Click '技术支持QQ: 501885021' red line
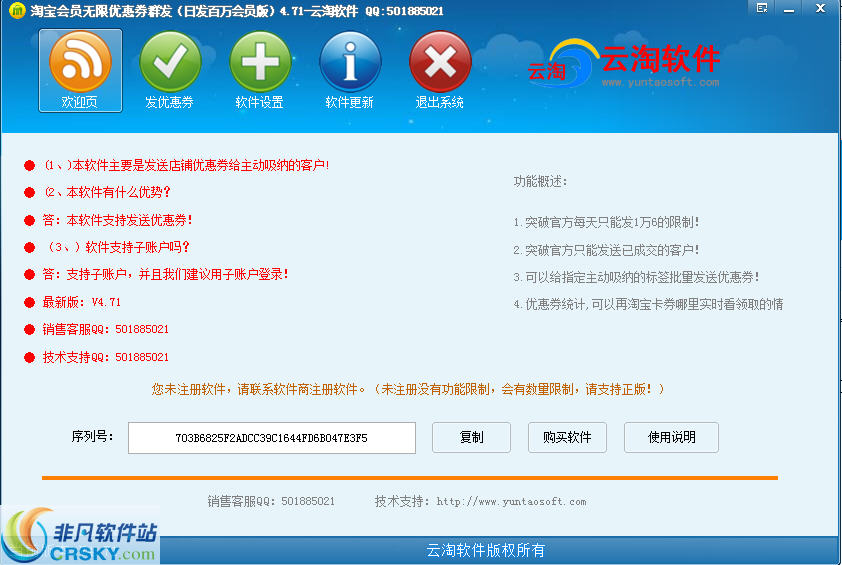This screenshot has height=565, width=842. tap(106, 357)
